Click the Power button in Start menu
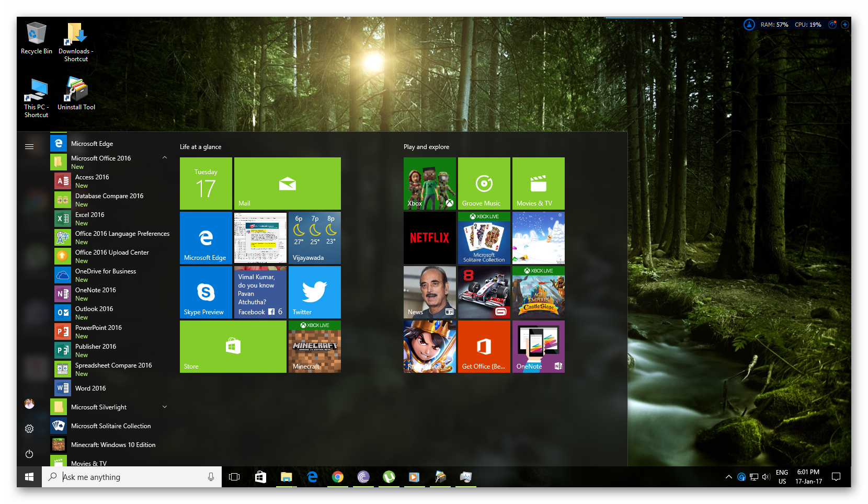The image size is (868, 504). point(29,454)
